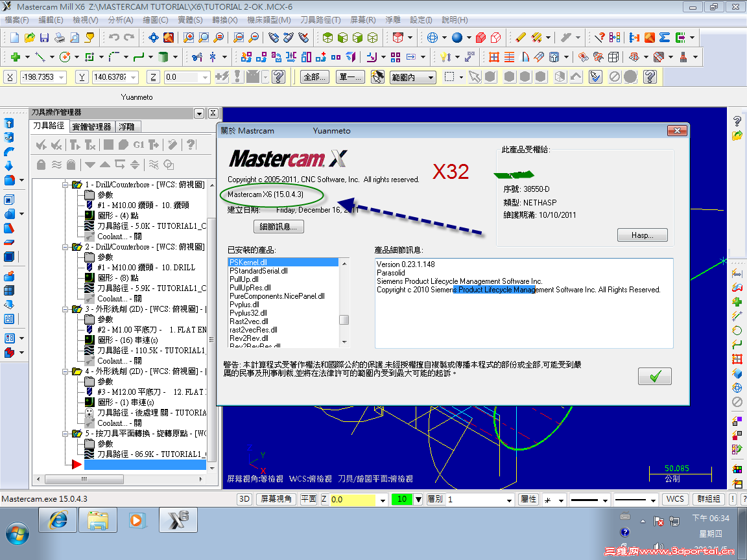
Task: Click the Hasp... button
Action: pos(642,235)
